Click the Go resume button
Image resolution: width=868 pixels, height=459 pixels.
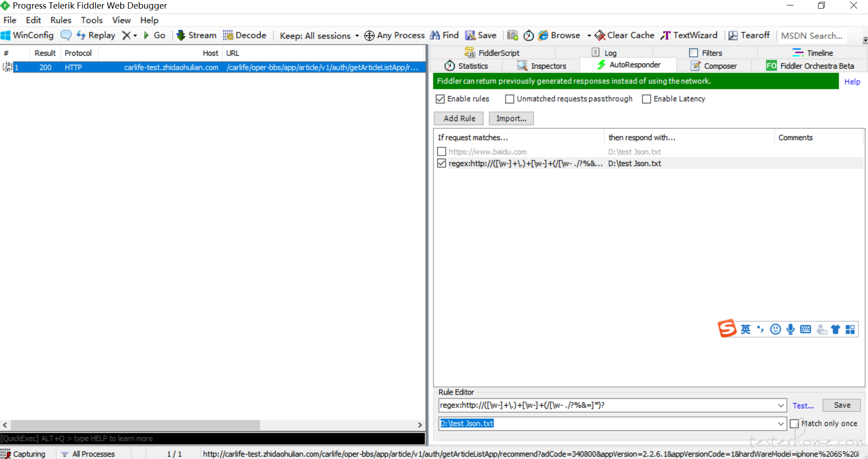tap(155, 35)
